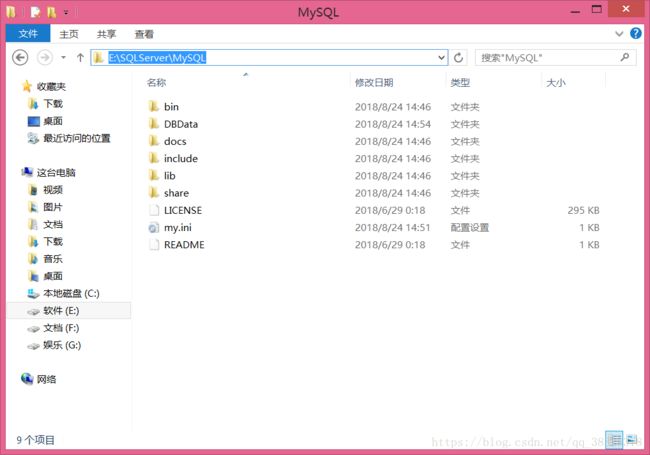650x455 pixels.
Task: Open 桌面 under 这台电脑
Action: tap(53, 276)
